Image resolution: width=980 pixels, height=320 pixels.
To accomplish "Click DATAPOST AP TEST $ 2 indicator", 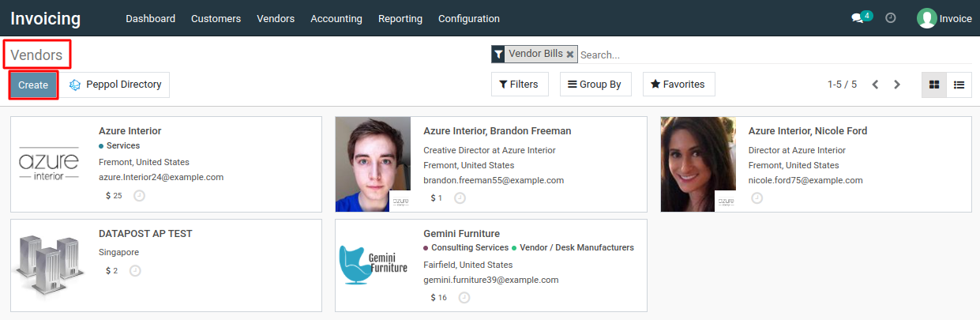I will tap(111, 270).
